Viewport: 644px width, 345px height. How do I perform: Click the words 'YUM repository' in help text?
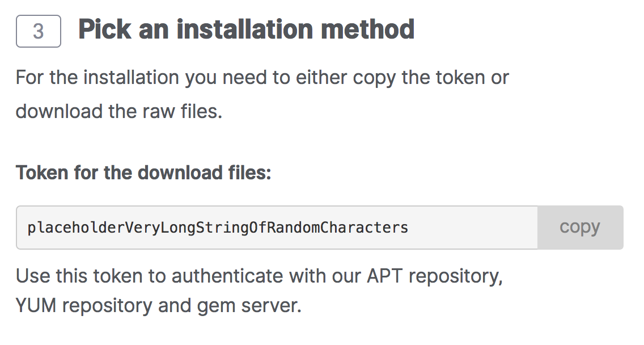click(84, 305)
